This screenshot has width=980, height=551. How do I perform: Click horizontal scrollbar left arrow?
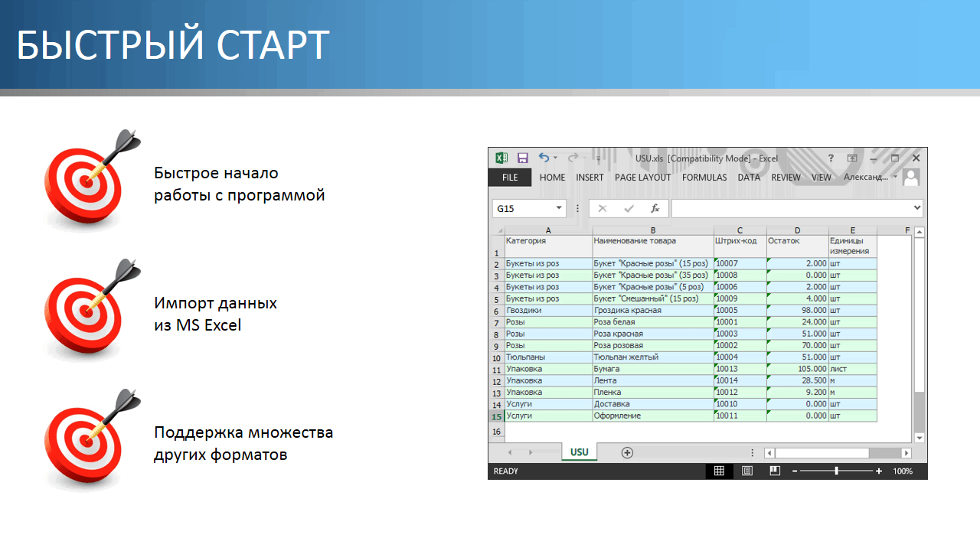point(769,453)
